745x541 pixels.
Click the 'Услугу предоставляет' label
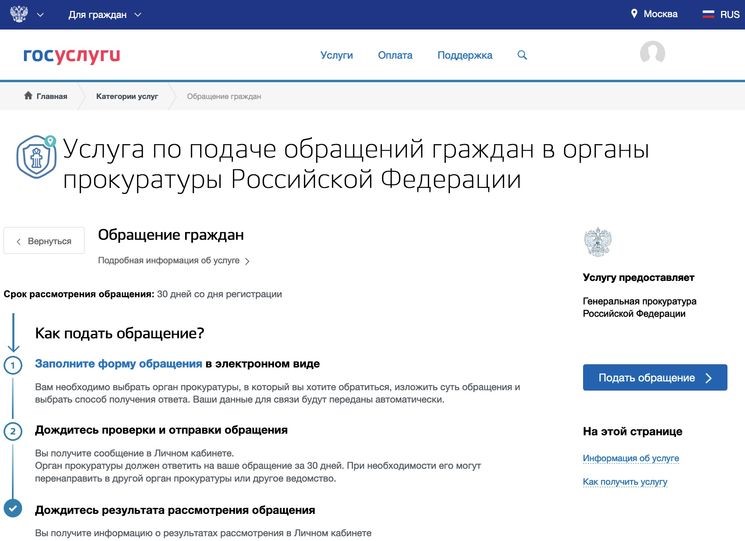(x=639, y=277)
